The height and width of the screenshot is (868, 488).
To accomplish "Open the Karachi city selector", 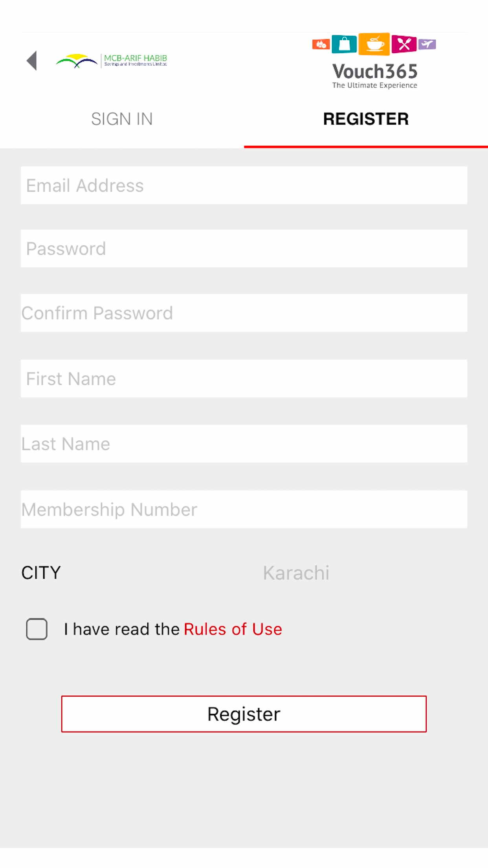I will (x=296, y=573).
